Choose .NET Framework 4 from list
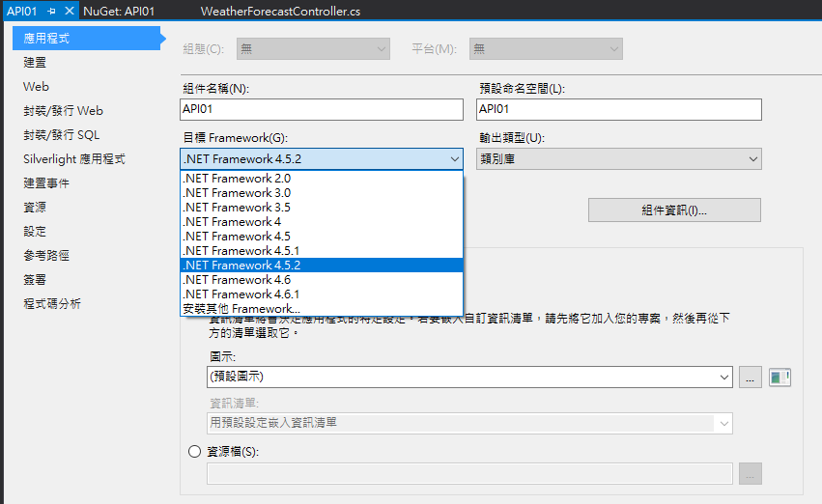822x504 pixels. (x=322, y=222)
